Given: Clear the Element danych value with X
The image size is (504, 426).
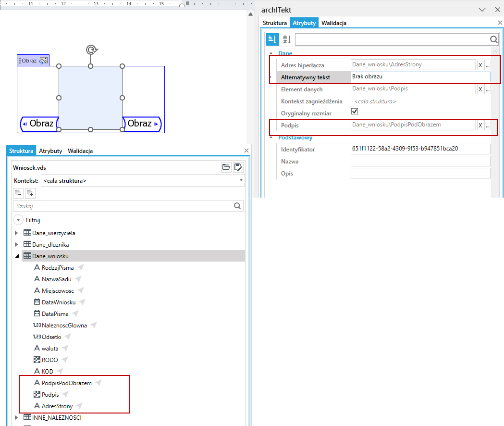Looking at the screenshot, I should point(480,89).
